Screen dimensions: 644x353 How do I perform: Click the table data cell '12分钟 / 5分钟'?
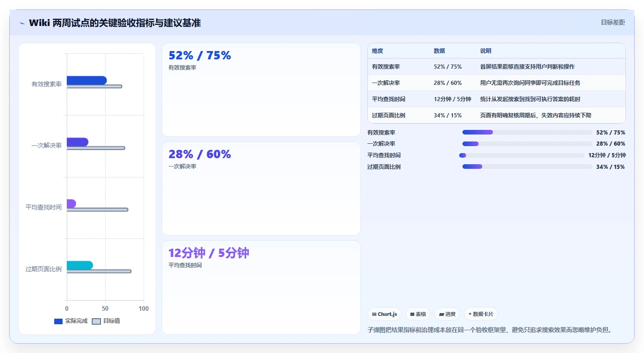coord(452,99)
